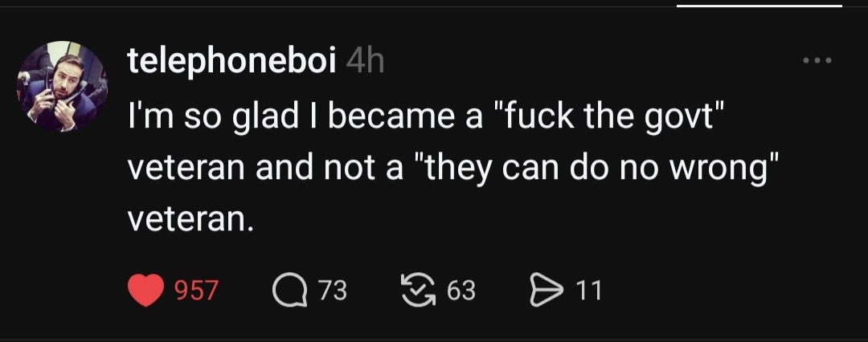Screen dimensions: 868x342
Task: Open telephoneboi's profile picture
Action: 63,86
